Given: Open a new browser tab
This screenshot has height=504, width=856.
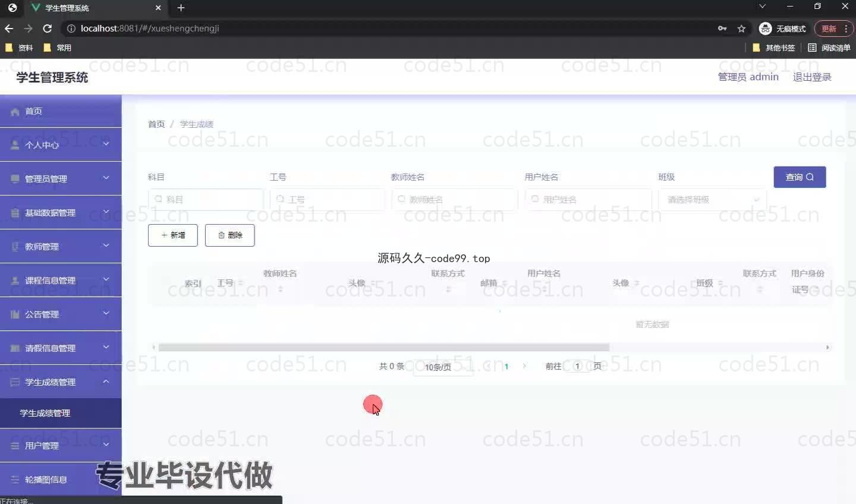Looking at the screenshot, I should coord(181,8).
